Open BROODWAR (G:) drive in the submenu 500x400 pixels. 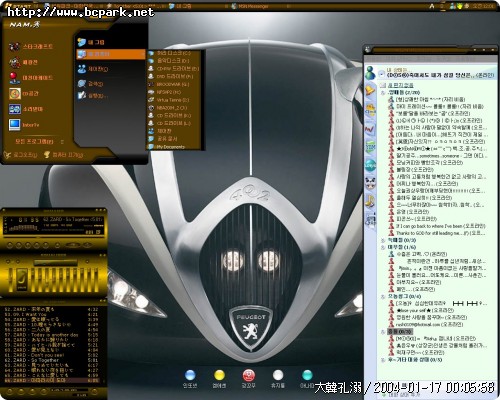174,84
